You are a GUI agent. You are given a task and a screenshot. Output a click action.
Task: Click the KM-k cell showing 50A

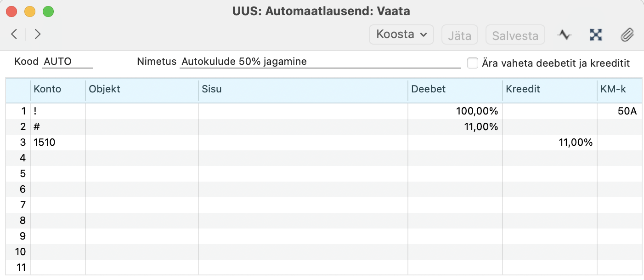(619, 111)
